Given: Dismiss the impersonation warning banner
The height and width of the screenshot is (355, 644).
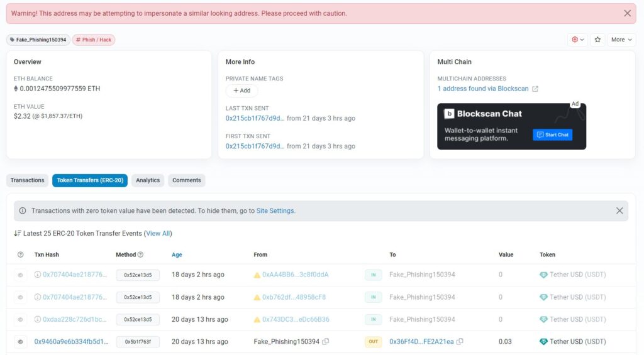Looking at the screenshot, I should click(x=627, y=13).
